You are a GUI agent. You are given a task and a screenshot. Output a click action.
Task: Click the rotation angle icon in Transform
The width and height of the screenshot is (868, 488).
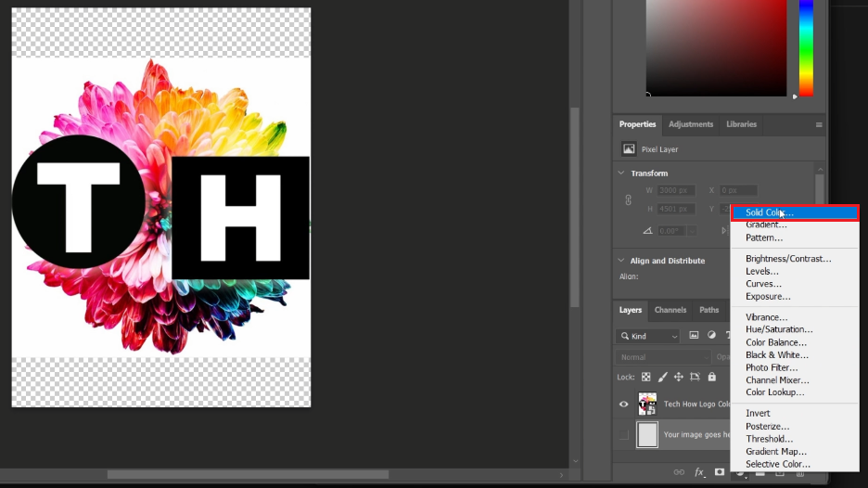click(647, 231)
